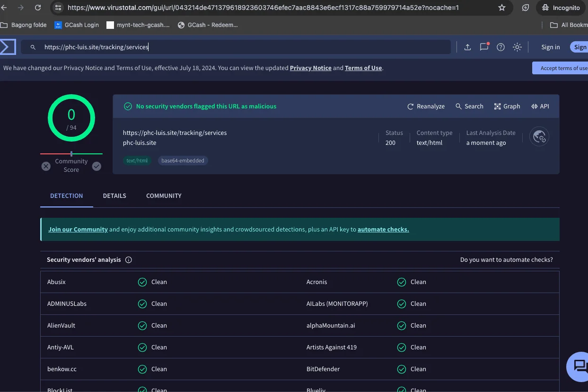588x392 pixels.
Task: Click the Antiy-AVL vendor name
Action: click(x=61, y=347)
